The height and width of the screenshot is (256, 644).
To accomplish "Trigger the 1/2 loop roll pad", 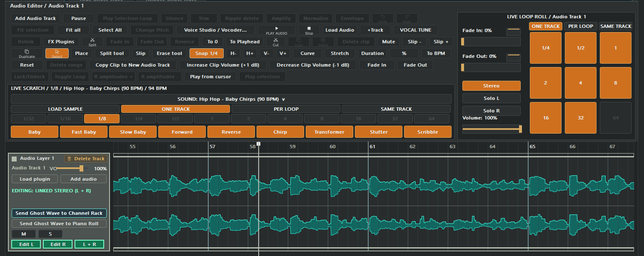I will 580,48.
